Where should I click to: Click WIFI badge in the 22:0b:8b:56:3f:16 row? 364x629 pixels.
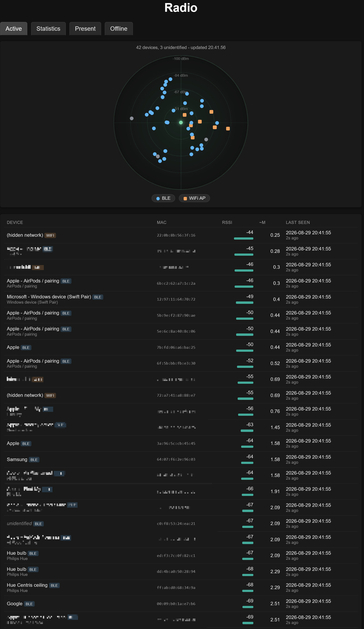[x=50, y=235]
